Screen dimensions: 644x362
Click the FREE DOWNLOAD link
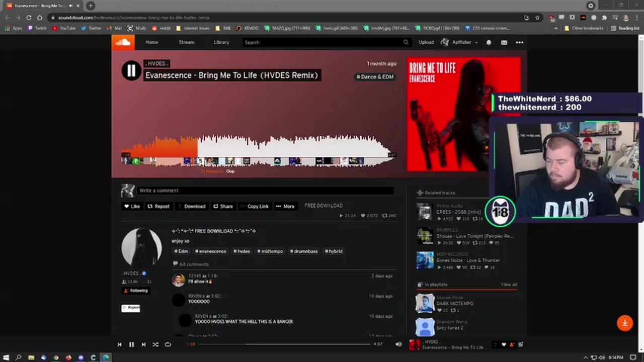point(324,206)
